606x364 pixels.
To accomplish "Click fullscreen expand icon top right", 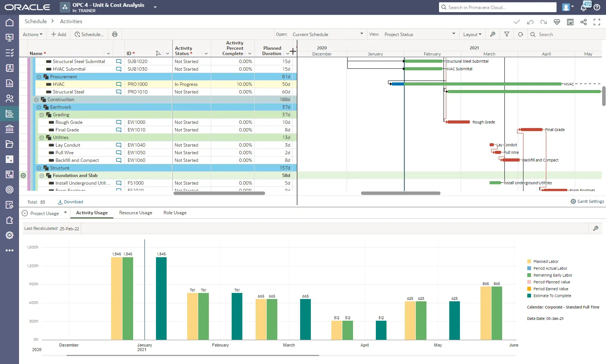I will pos(597,22).
